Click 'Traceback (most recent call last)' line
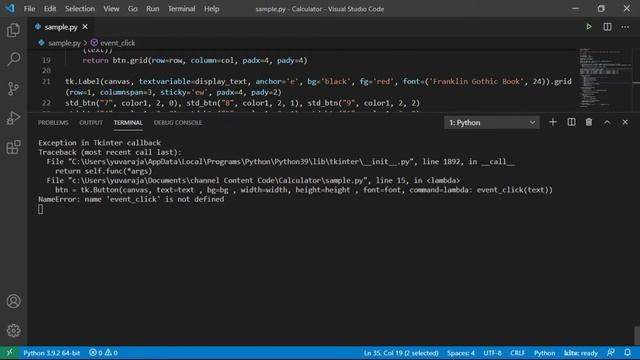 [110, 152]
